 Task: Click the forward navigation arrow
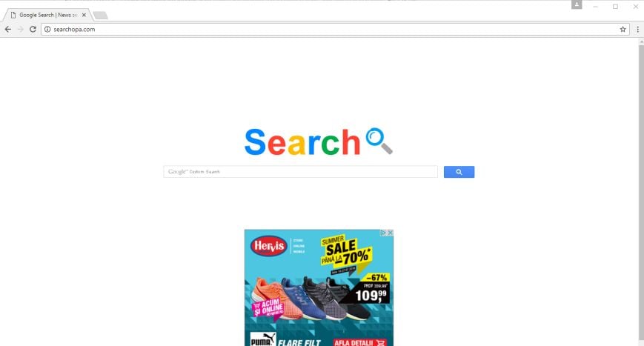click(21, 29)
